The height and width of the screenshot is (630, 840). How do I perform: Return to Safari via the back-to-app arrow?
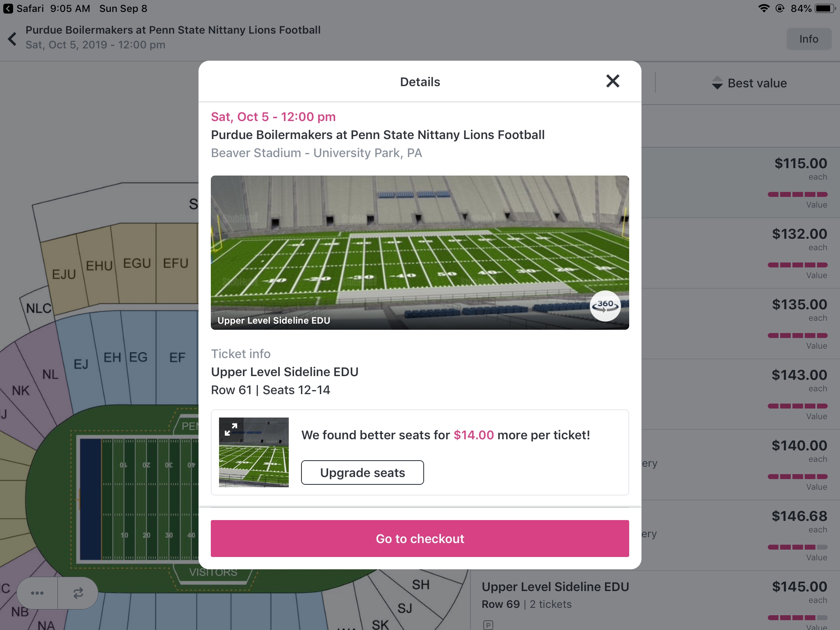8,9
